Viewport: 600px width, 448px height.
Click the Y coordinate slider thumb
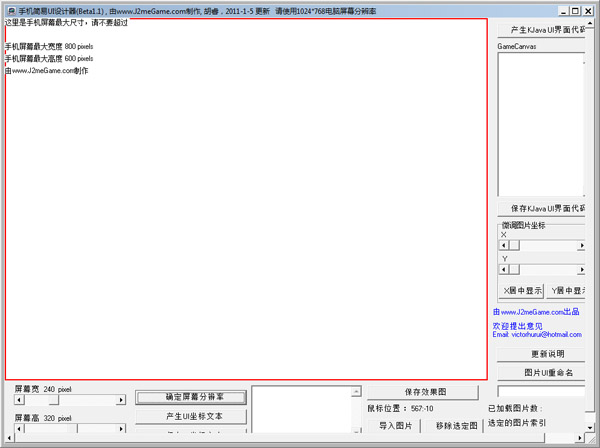coord(514,270)
